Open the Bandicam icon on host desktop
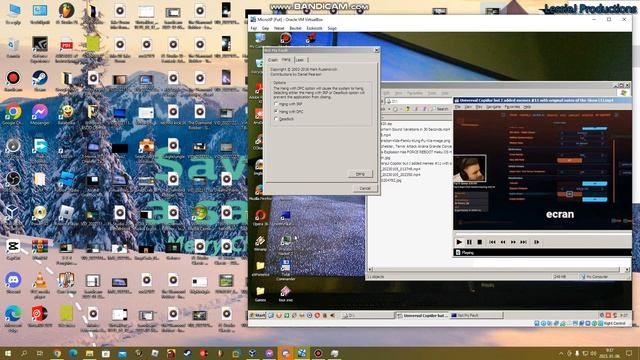Viewport: 640px width, 360px height. [x=13, y=80]
